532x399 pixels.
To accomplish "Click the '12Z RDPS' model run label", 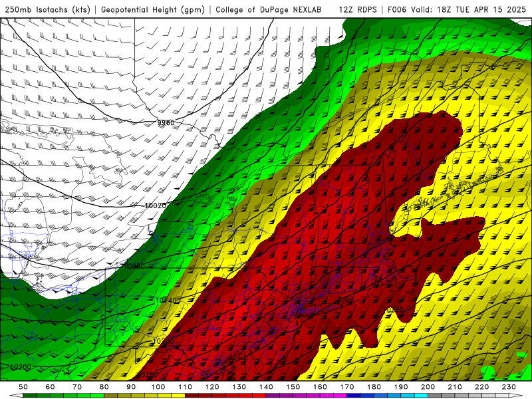I will (358, 9).
